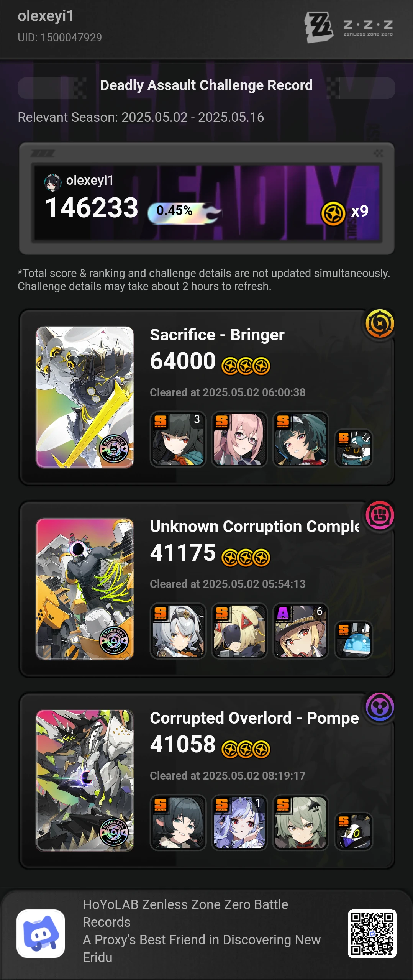Open the Sacrifice - Bringer boss artwork
Image resolution: width=413 pixels, height=980 pixels.
85,397
